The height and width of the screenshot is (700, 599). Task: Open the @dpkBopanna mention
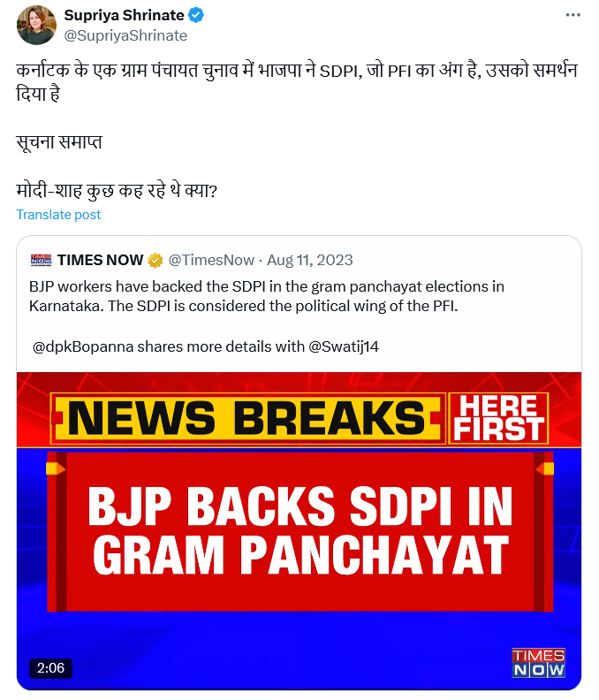click(83, 346)
